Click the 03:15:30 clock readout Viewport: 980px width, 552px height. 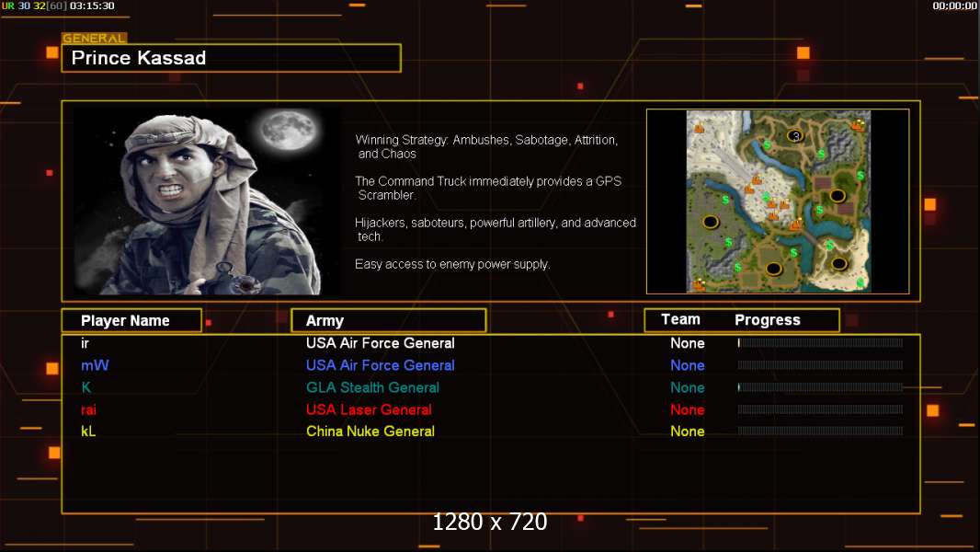tap(92, 6)
